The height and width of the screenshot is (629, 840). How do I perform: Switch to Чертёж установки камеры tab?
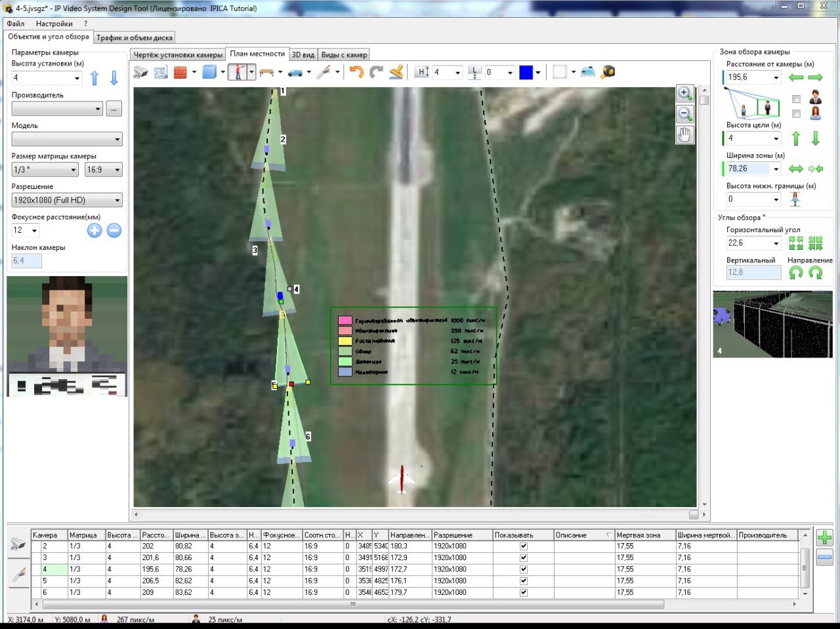[178, 55]
